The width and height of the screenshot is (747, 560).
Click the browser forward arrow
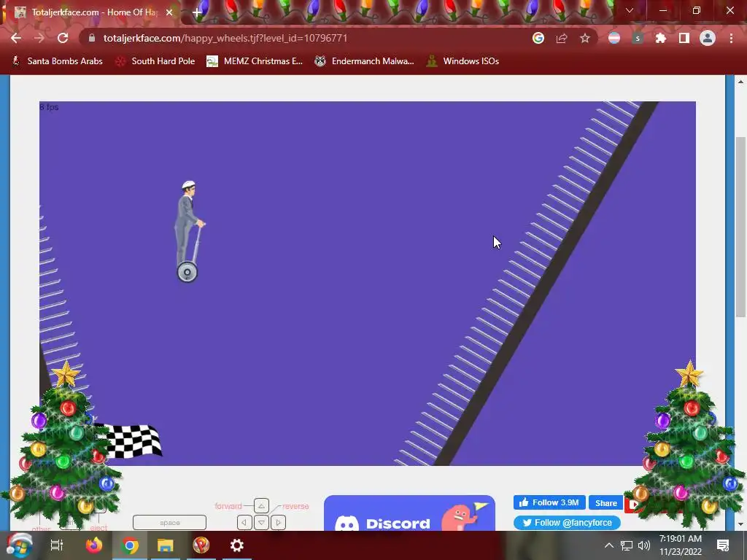pyautogui.click(x=39, y=38)
